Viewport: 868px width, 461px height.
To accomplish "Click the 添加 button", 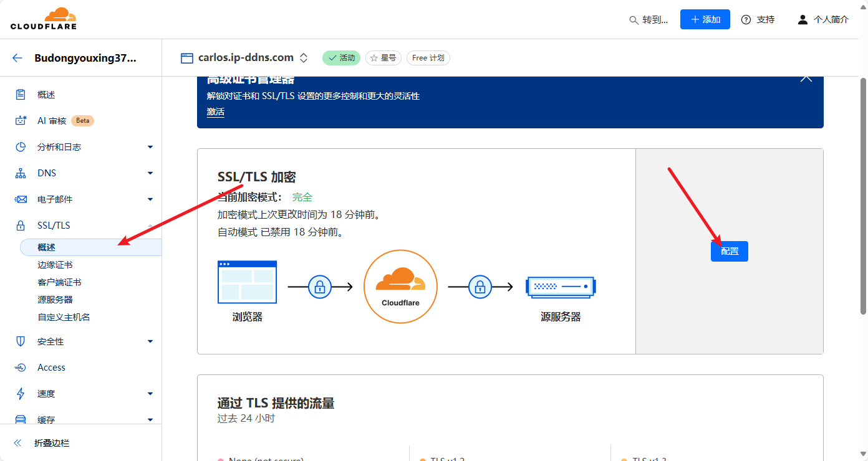I will pyautogui.click(x=705, y=19).
